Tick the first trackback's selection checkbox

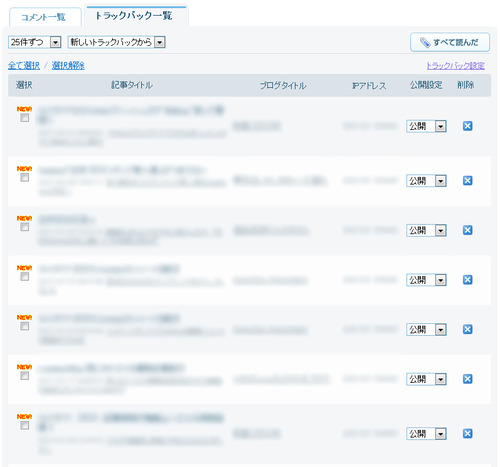24,118
